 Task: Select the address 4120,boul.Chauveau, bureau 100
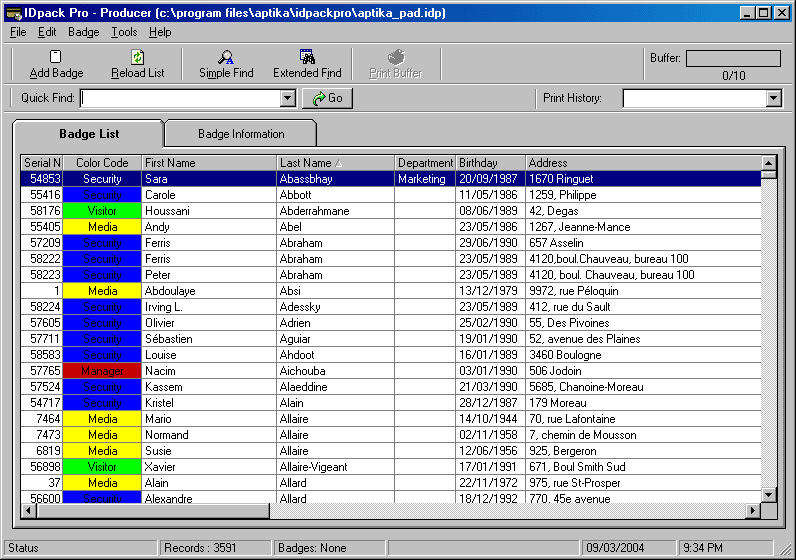click(x=609, y=259)
